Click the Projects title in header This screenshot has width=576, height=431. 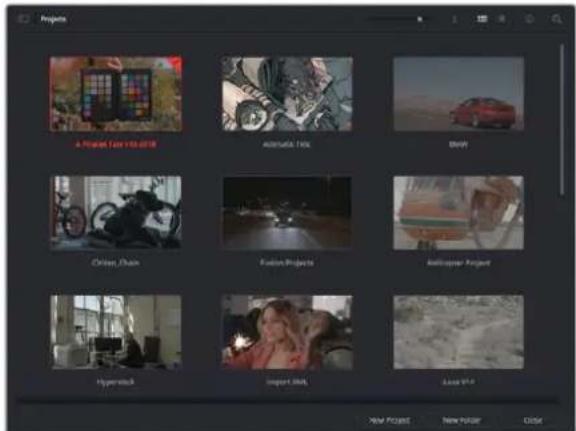pyautogui.click(x=53, y=19)
